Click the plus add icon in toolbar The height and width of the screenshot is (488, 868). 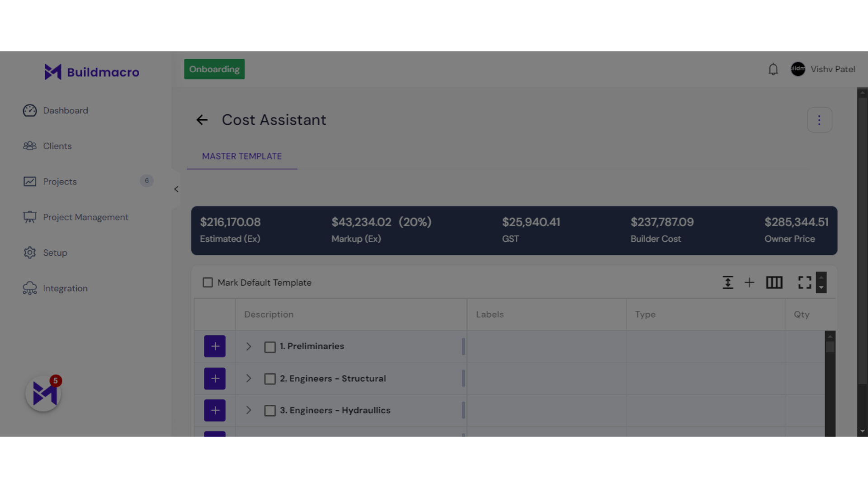point(750,282)
